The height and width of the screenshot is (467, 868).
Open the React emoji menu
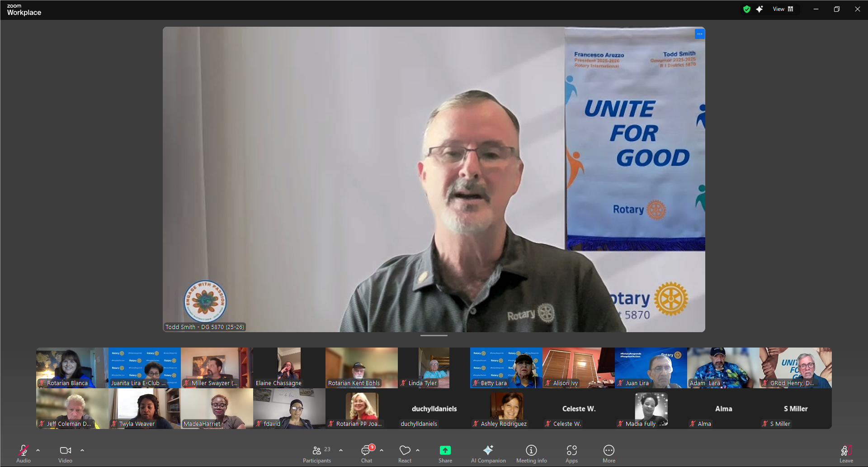[405, 454]
